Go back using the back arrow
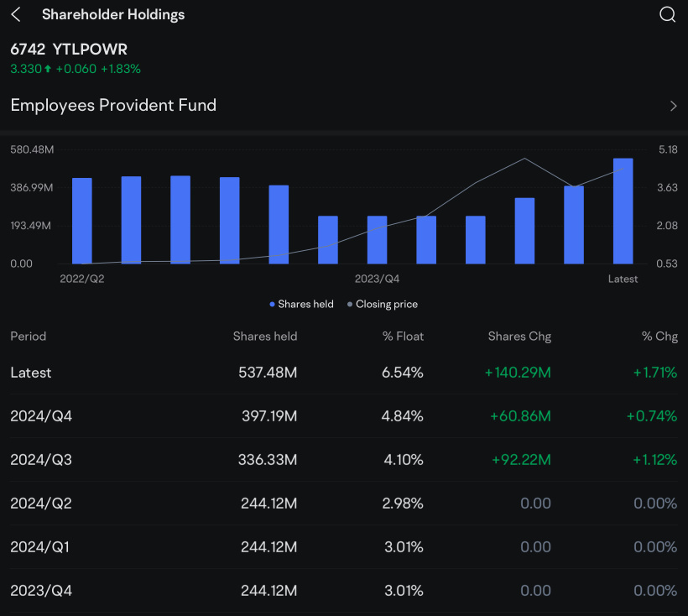 [x=16, y=14]
